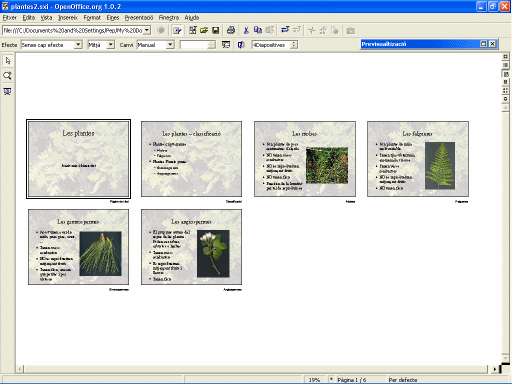
Task: Click the Copy icon
Action: pos(258,30)
